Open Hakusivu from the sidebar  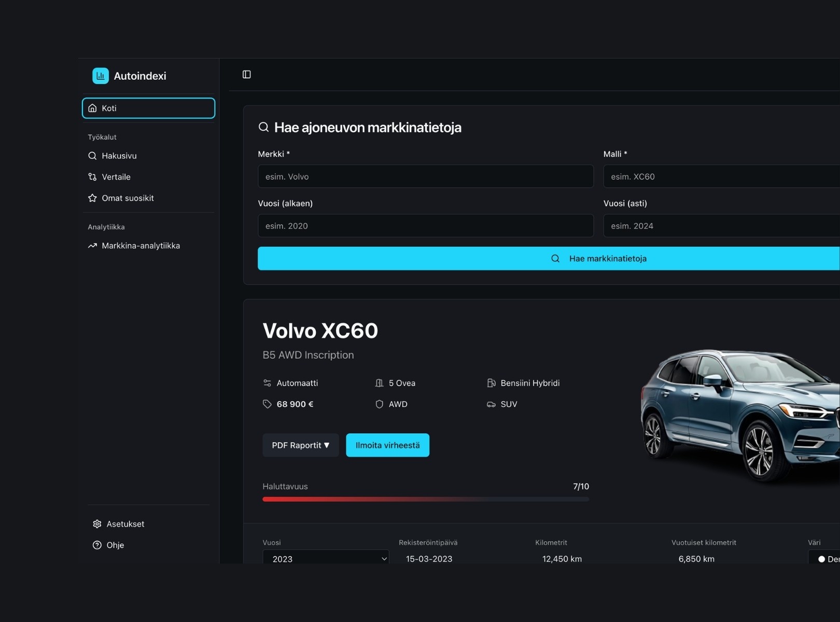[148, 155]
